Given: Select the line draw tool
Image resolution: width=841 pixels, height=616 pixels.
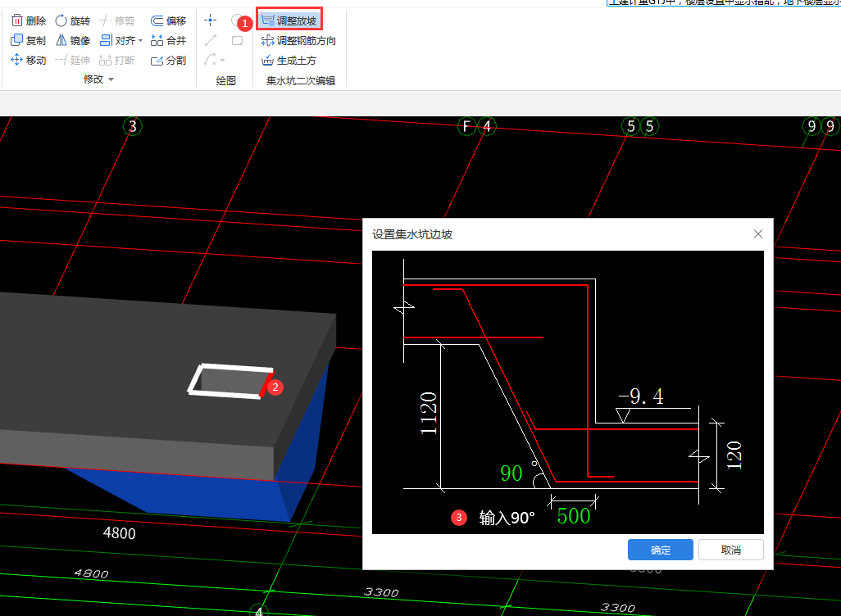Looking at the screenshot, I should 210,40.
